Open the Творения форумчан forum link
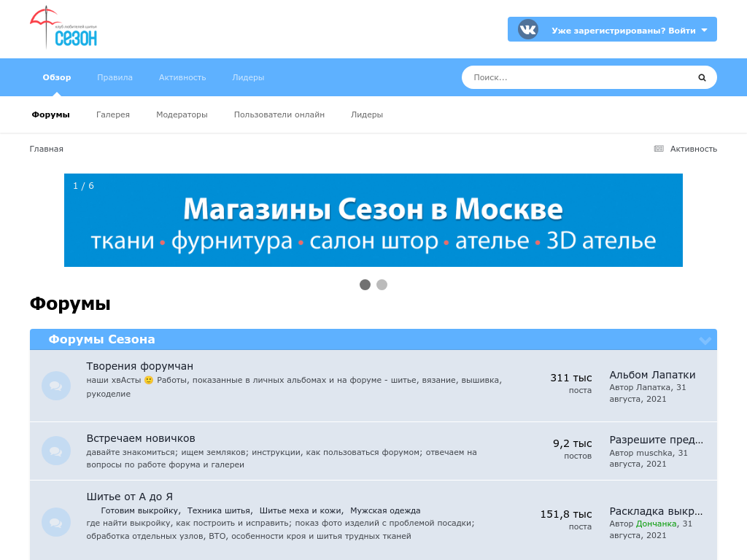Screen dimensions: 747x560 139,366
